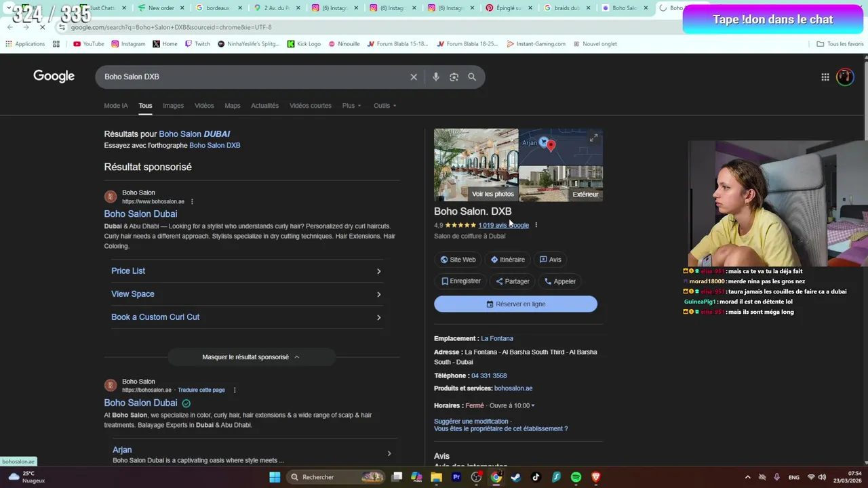Click the magnifier search button

[x=472, y=77]
